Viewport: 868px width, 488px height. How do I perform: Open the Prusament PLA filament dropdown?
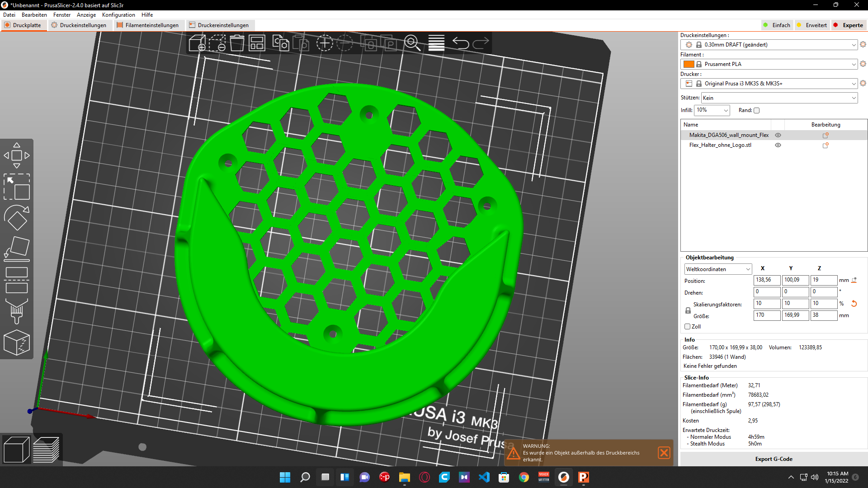769,64
